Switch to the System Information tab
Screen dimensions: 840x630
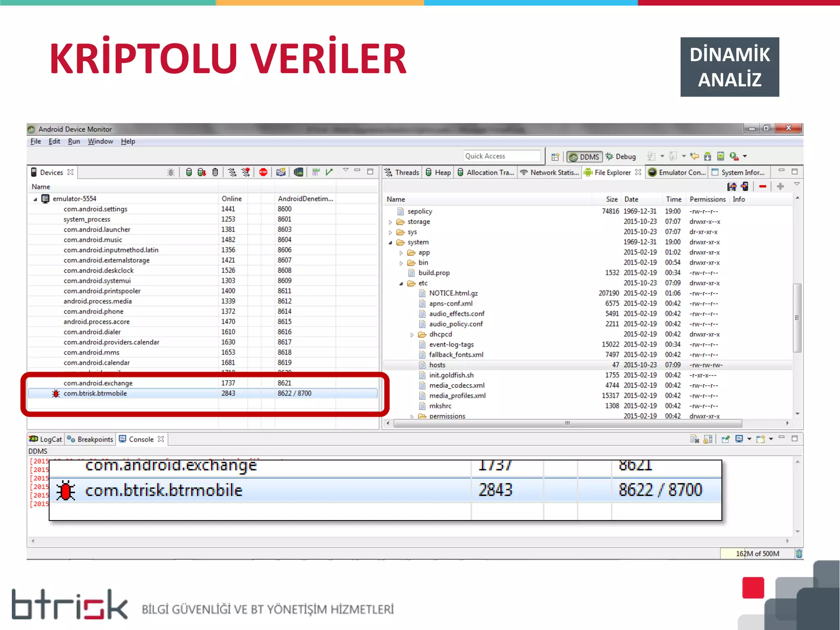coord(738,173)
